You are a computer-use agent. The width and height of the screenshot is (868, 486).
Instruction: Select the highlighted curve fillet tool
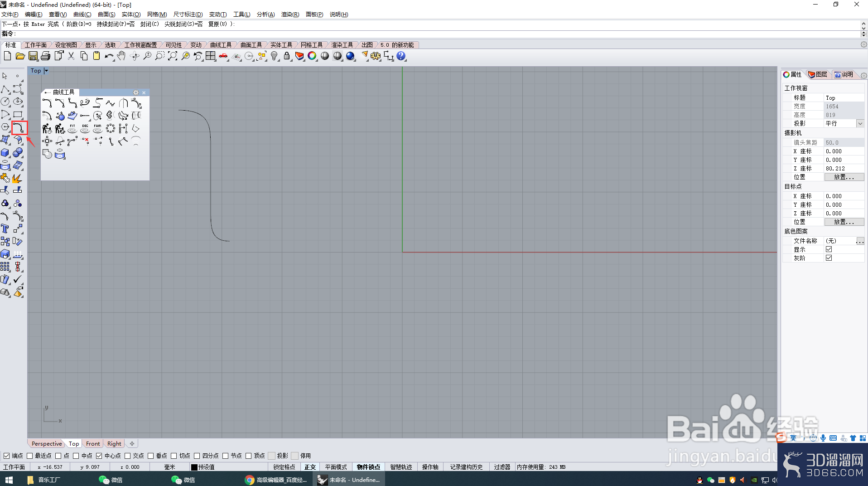[19, 128]
